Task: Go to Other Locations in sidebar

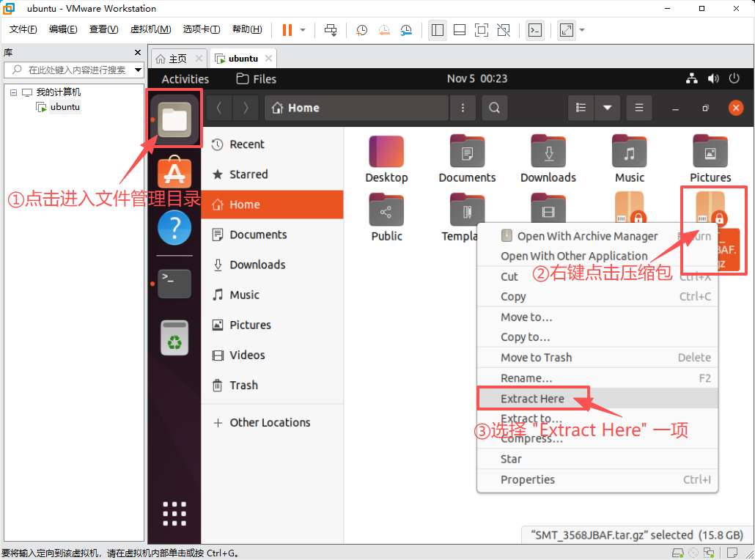Action: pos(270,422)
